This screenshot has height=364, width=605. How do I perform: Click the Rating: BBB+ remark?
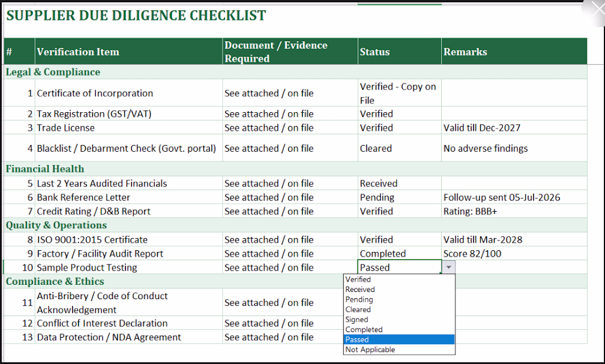(514, 211)
